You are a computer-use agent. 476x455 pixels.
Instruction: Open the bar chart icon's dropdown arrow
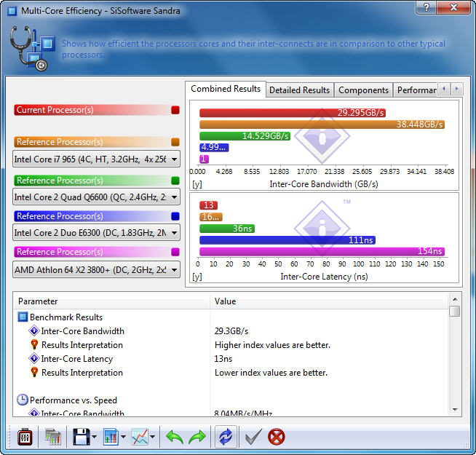(x=123, y=437)
